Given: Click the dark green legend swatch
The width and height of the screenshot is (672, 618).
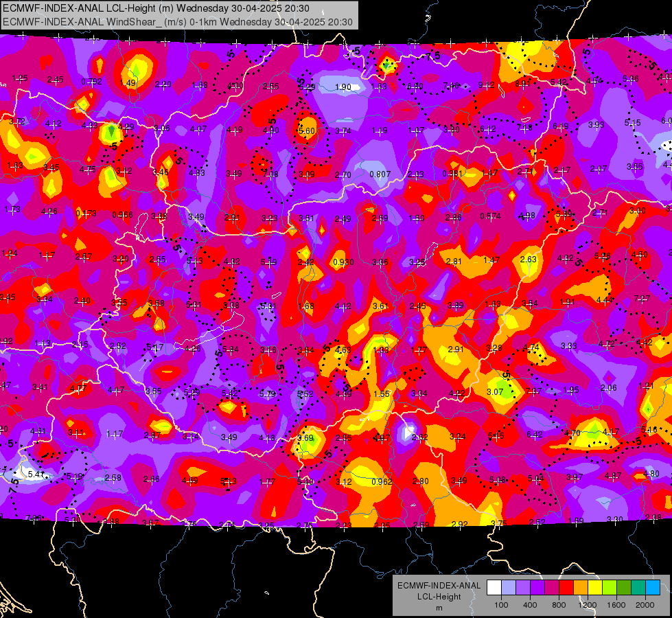Looking at the screenshot, I should pos(623,587).
